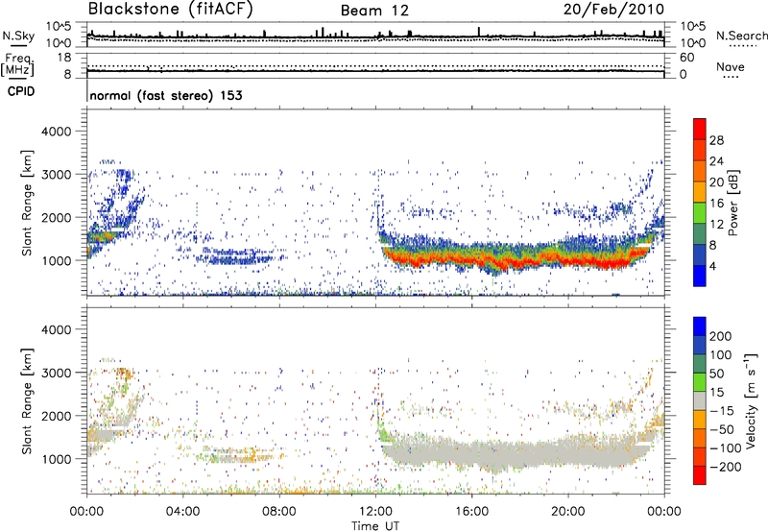768x532 pixels.
Task: Click the '18' tick on frequency axis
Action: click(64, 58)
